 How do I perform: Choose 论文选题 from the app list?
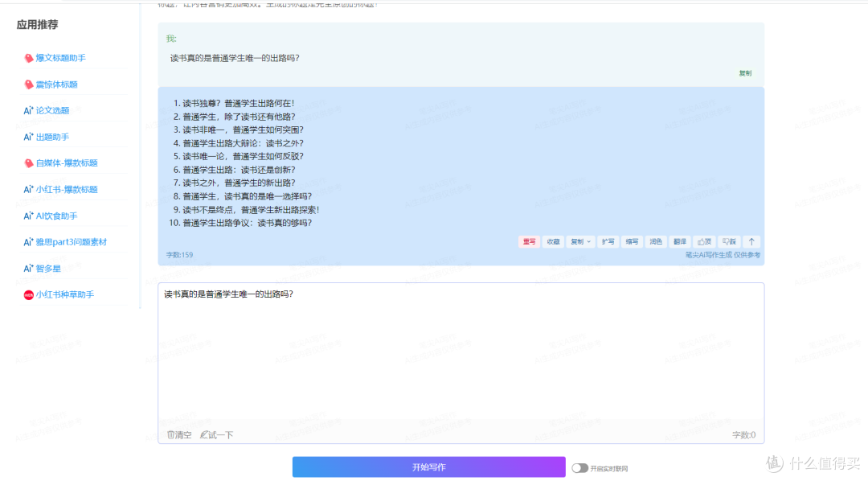(52, 111)
